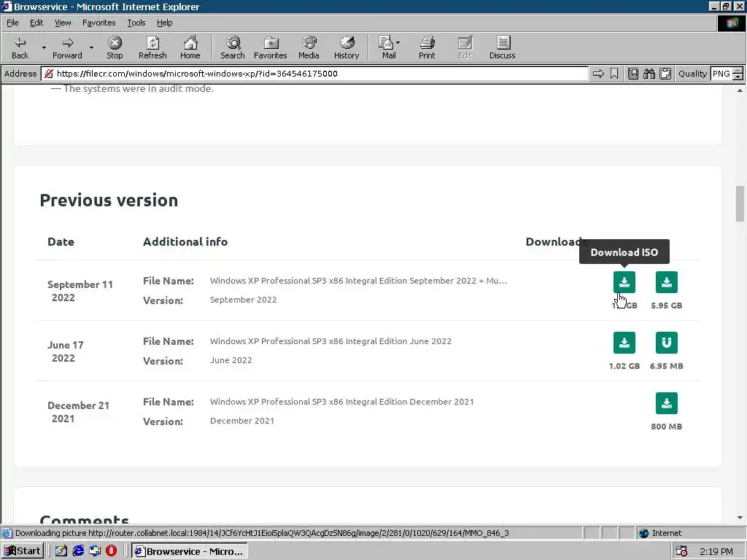This screenshot has height=560, width=747.
Task: Click the scrollbar up arrow
Action: coord(740,90)
